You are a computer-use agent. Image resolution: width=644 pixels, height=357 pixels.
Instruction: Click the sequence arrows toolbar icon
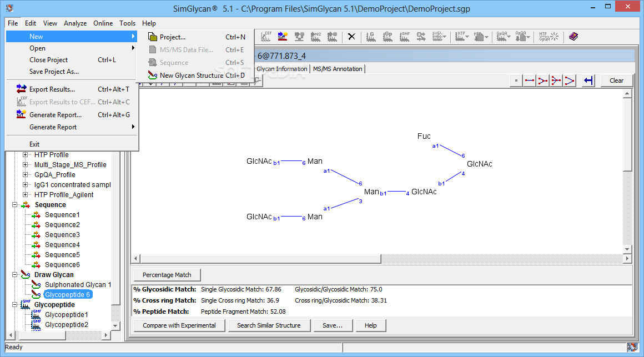421,37
